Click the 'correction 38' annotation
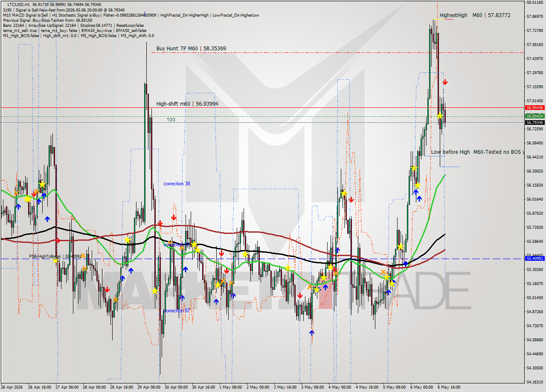Viewport: 546px width, 392px height. (x=177, y=184)
